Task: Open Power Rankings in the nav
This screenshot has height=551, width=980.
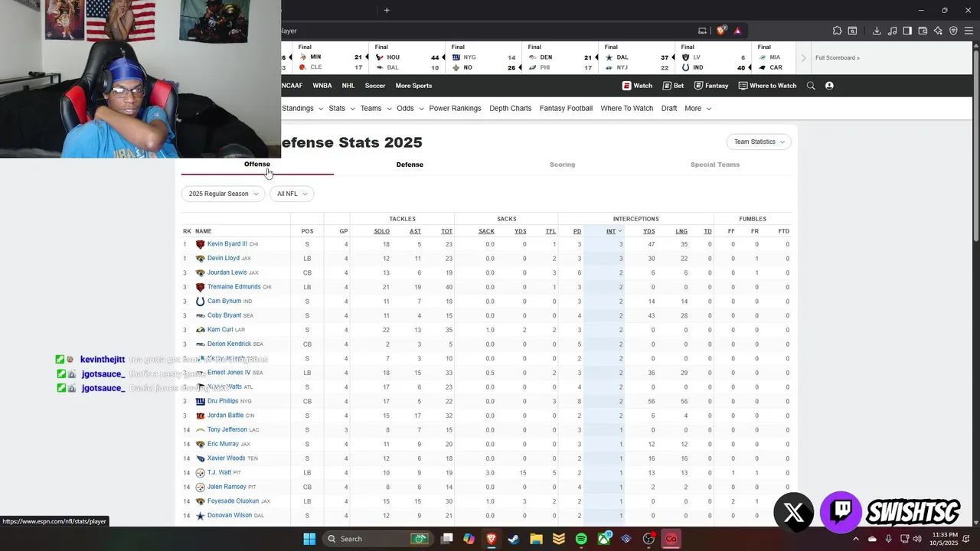Action: pos(455,109)
